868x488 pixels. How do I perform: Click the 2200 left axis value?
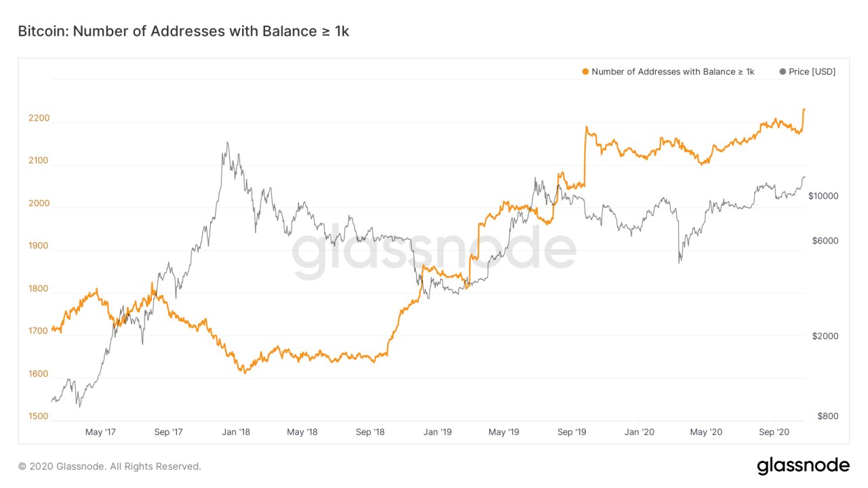[39, 118]
